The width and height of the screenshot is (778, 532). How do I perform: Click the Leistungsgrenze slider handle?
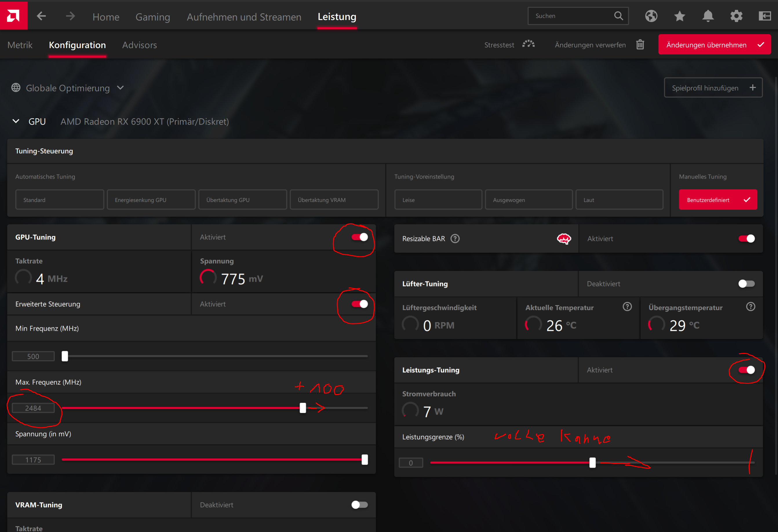click(x=592, y=463)
